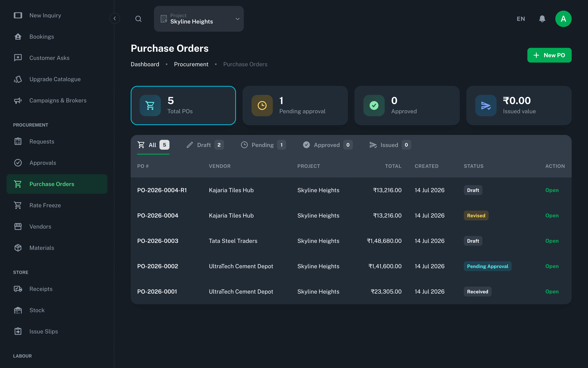588x368 pixels.
Task: Click the Customer Asks star-chat icon
Action: pos(18,58)
